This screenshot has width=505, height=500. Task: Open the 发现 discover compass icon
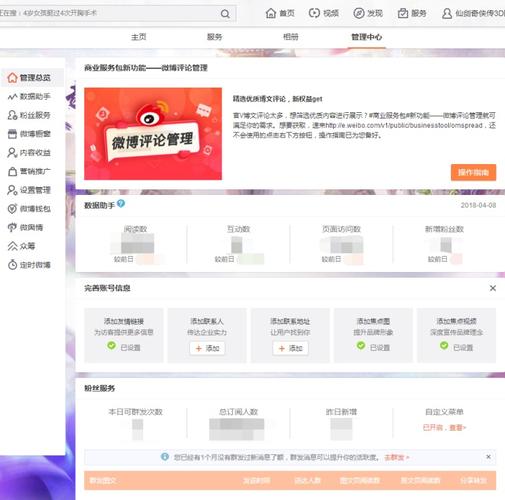pos(359,13)
